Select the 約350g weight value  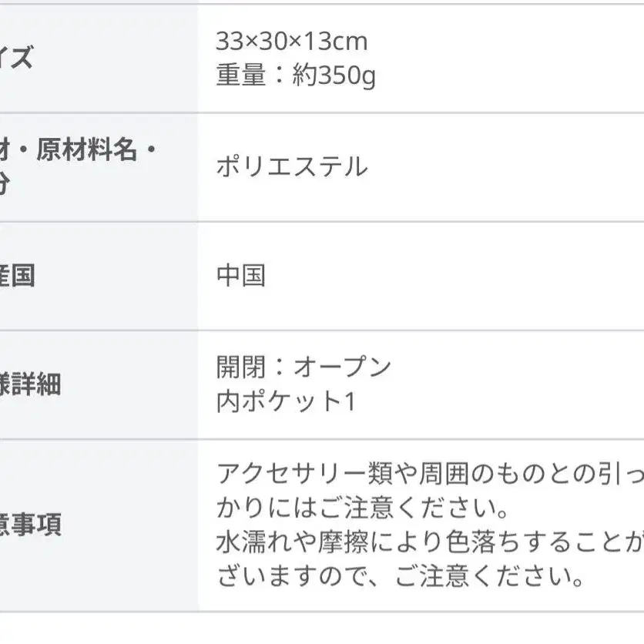pyautogui.click(x=334, y=76)
